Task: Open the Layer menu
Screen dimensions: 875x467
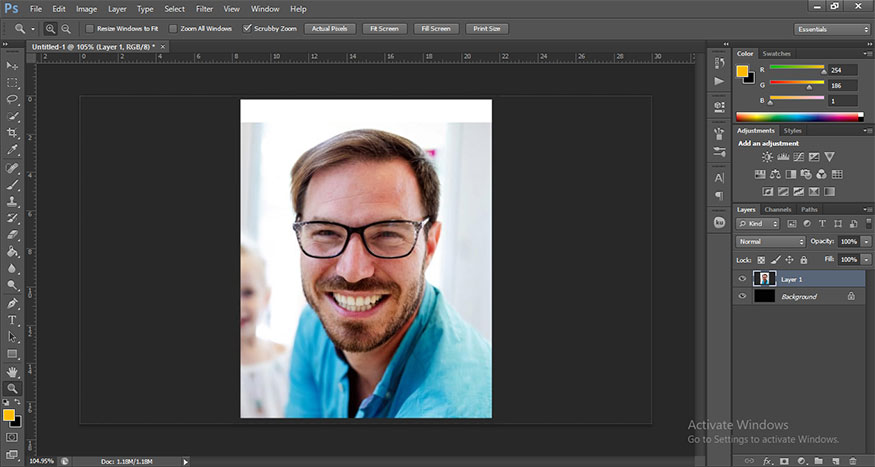Action: (117, 9)
